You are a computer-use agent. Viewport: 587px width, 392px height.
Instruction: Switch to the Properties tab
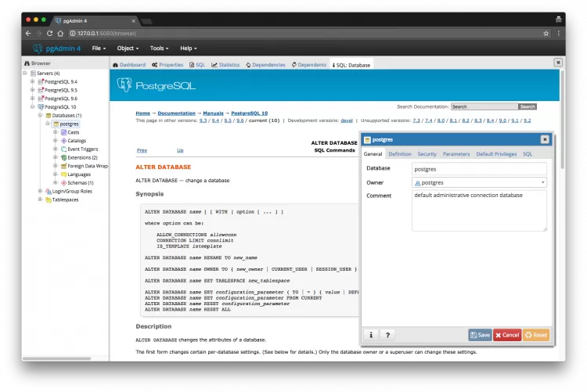tap(167, 65)
